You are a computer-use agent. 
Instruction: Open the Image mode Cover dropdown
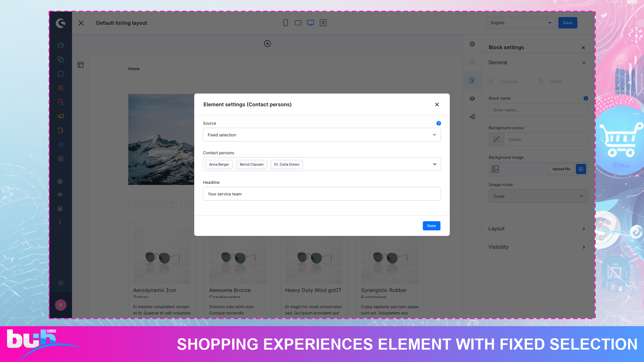pyautogui.click(x=538, y=196)
